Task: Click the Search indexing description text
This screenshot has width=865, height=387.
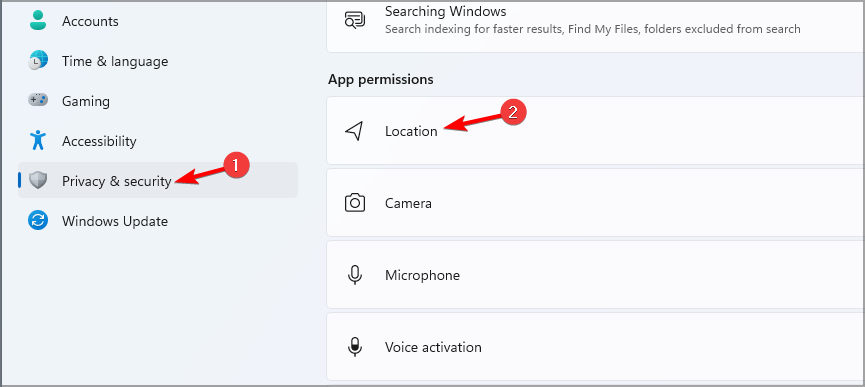Action: coord(592,29)
